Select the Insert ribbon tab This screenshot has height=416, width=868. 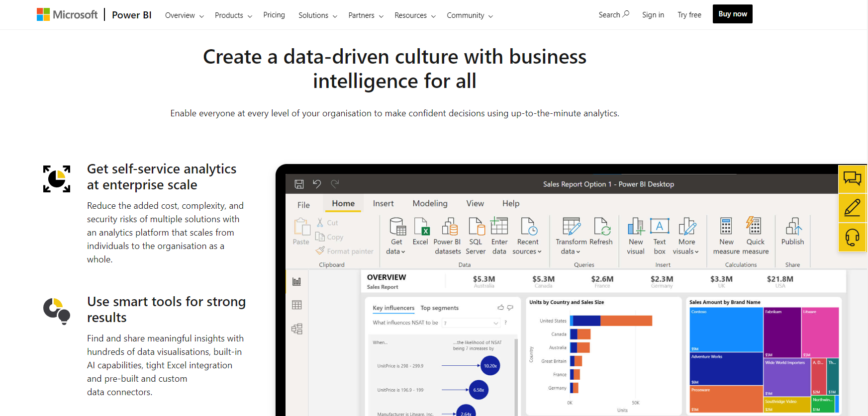pos(384,203)
